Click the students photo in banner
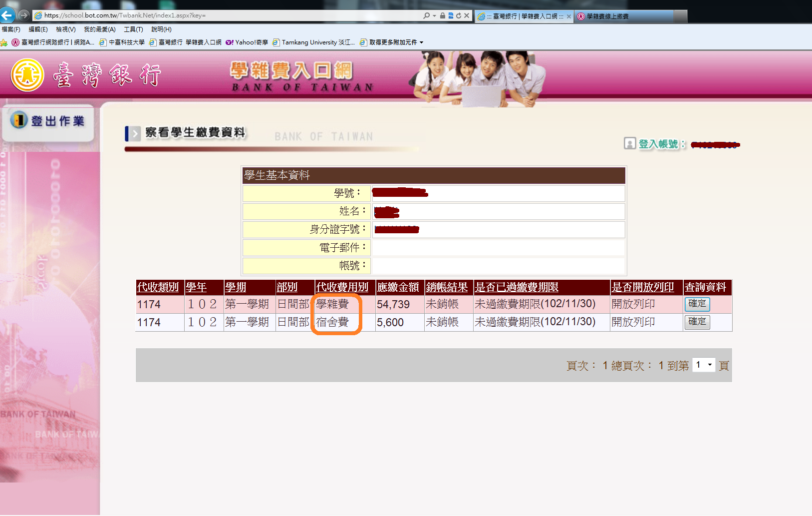812x516 pixels. click(478, 79)
